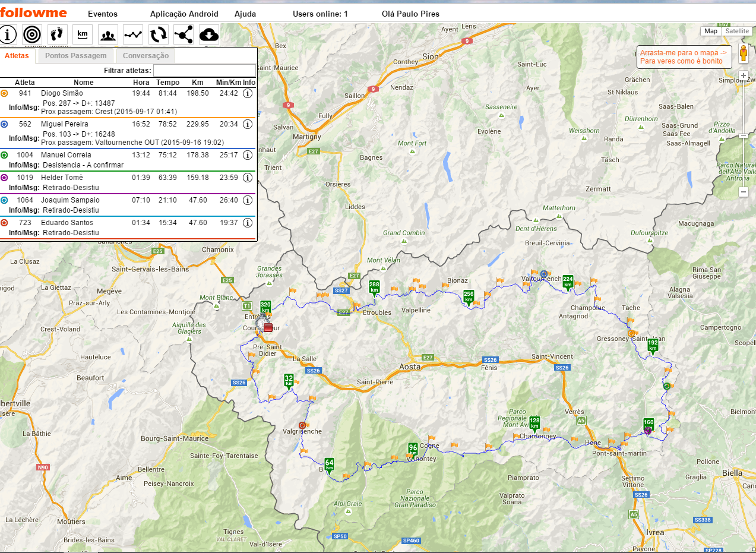Switch map to Satellite view
The image size is (756, 553).
coord(737,31)
